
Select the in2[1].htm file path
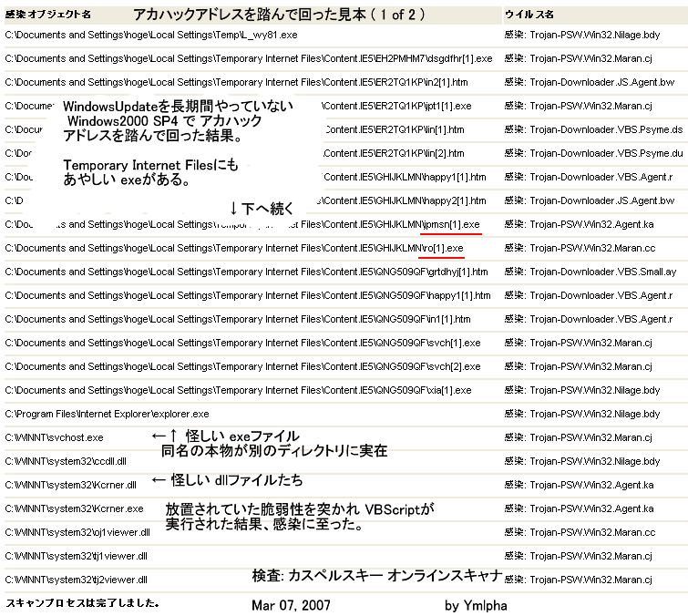click(237, 83)
